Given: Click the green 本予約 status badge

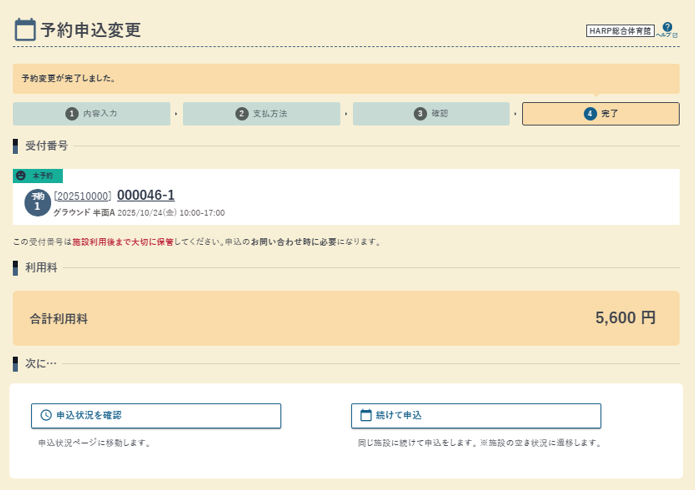Looking at the screenshot, I should coord(42,176).
